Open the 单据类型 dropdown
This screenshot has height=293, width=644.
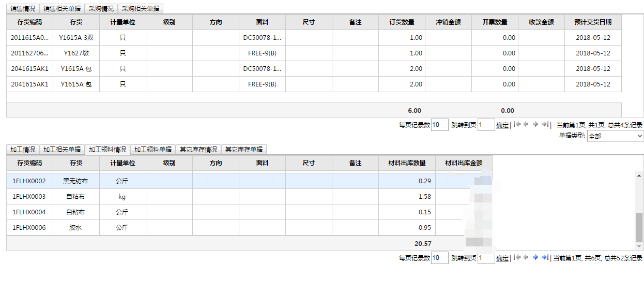615,136
